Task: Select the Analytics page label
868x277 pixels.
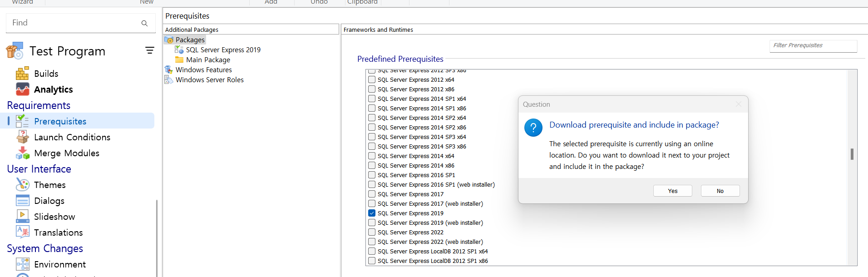Action: coord(54,89)
